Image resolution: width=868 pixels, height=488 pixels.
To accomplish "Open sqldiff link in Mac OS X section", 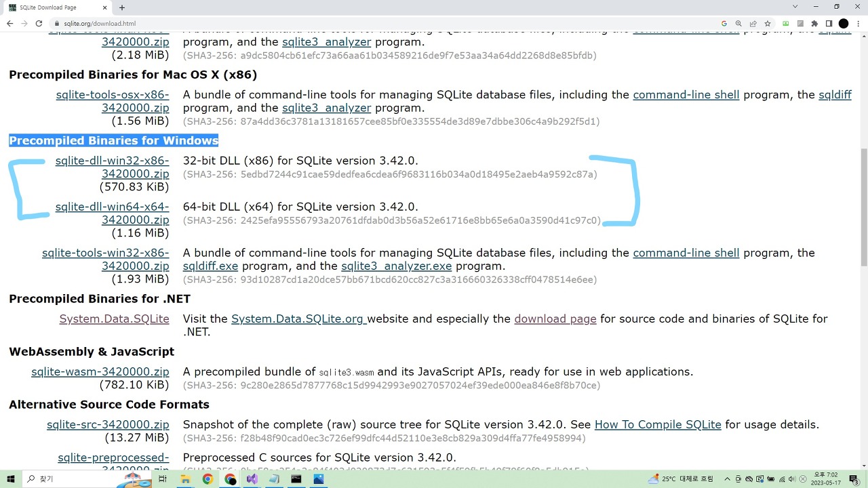I will pyautogui.click(x=835, y=95).
